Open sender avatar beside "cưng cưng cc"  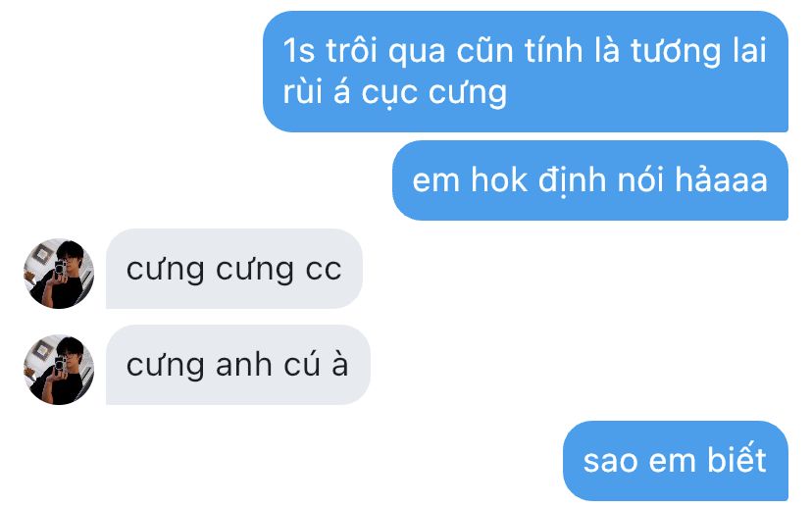pos(59,274)
